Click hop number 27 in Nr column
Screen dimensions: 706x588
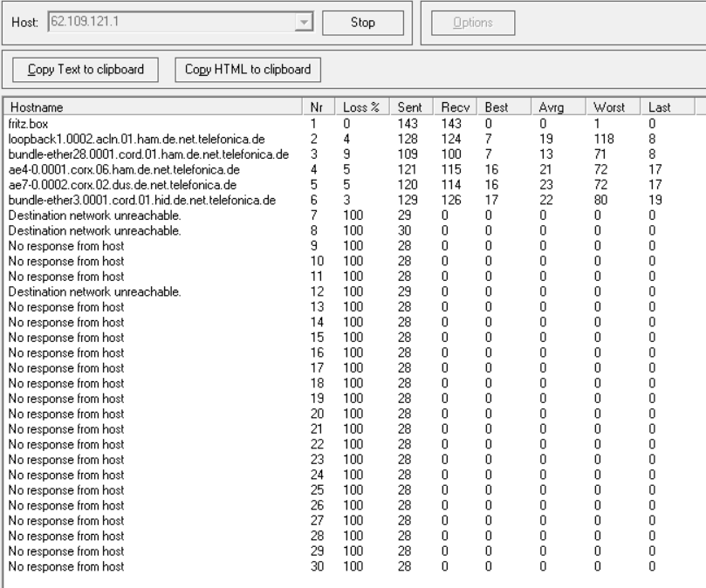317,521
